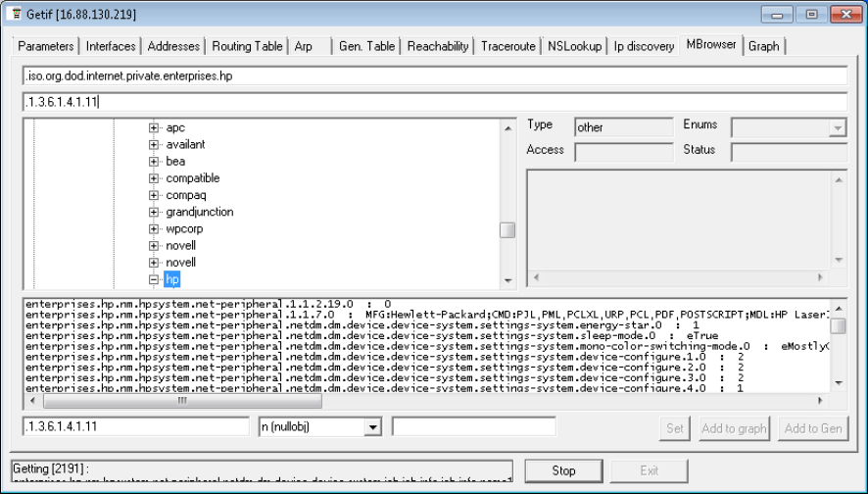Open the Enums dropdown
The image size is (868, 494).
[838, 128]
